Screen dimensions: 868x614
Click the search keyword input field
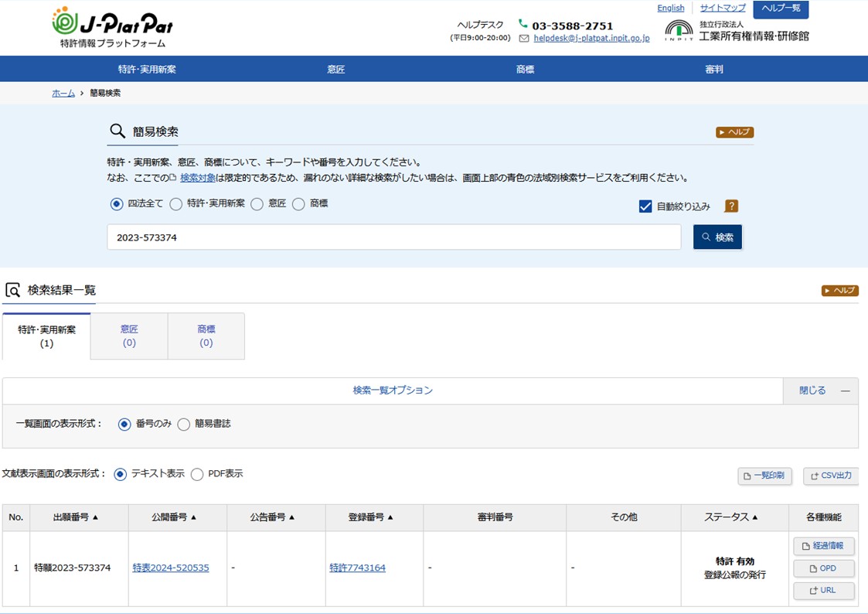(393, 237)
